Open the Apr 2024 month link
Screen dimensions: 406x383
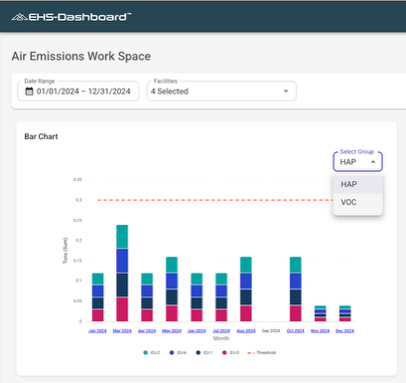tap(147, 331)
